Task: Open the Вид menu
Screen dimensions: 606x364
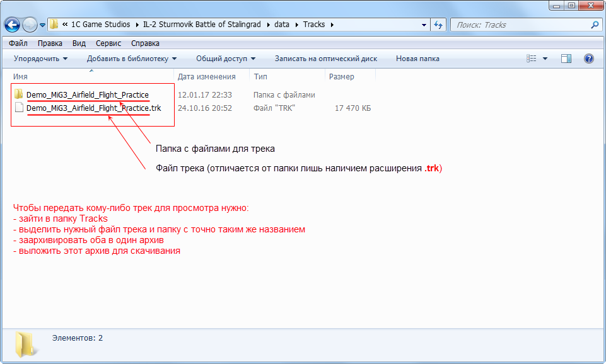Action: click(x=79, y=43)
